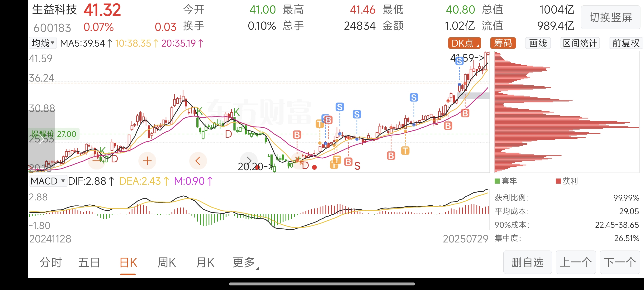
Task: Tap the zoom in plus circle icon
Action: pos(147,161)
